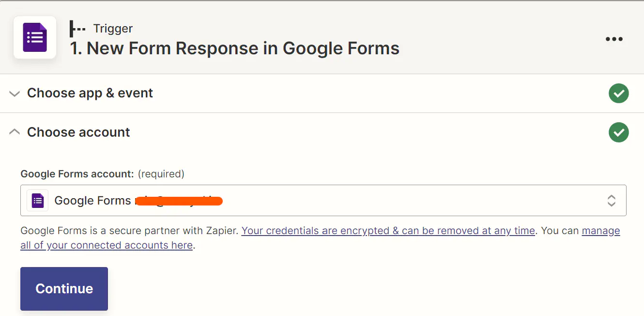Click the redacted account email text
Screen dimensions: 644x316
click(178, 201)
